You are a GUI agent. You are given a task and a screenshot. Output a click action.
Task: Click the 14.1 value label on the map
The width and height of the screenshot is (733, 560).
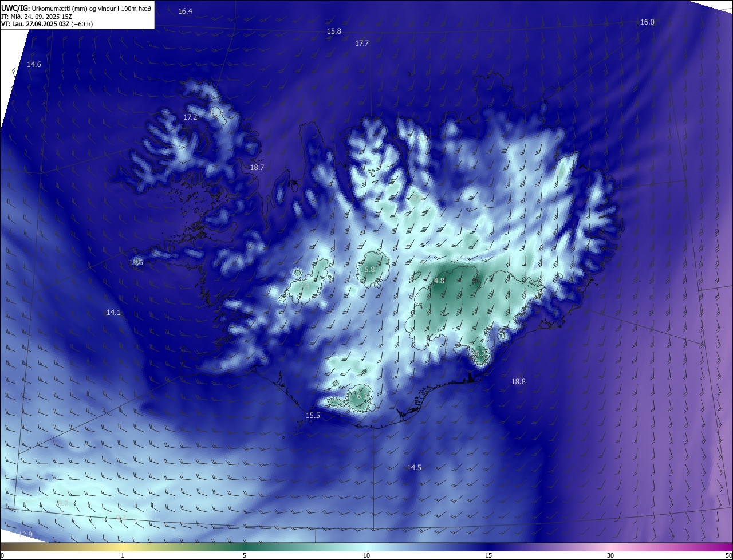click(x=113, y=313)
